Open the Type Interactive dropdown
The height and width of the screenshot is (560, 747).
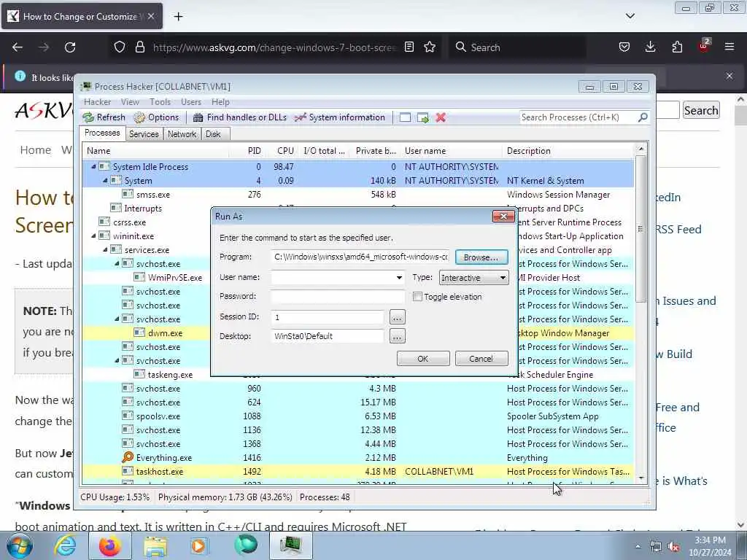473,278
